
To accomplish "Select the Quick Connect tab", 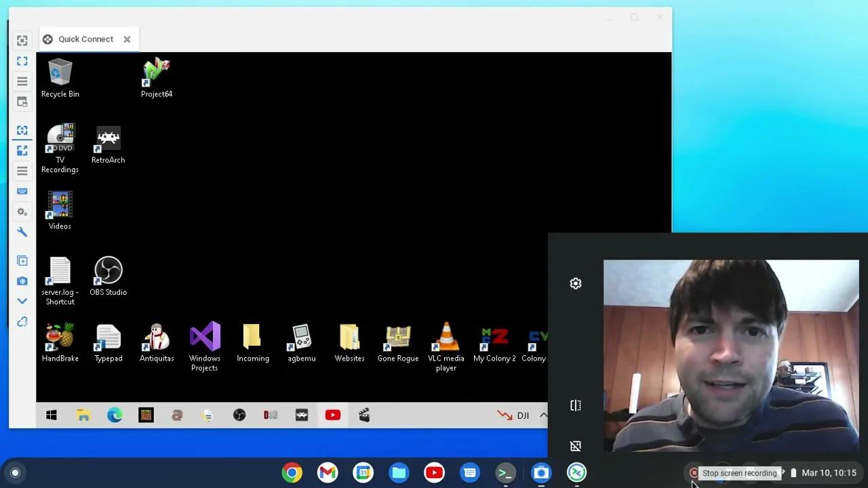I will click(x=89, y=39).
